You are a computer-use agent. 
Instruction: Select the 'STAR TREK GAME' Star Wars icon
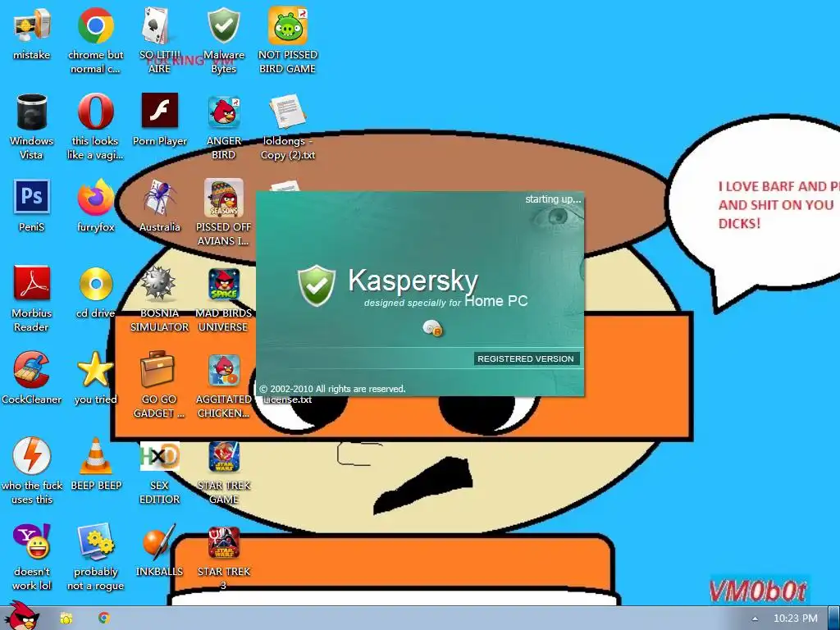tap(223, 456)
